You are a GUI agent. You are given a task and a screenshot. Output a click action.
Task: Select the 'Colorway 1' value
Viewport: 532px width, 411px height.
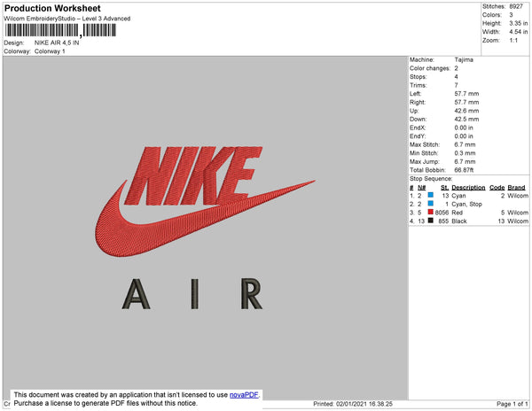tap(50, 51)
